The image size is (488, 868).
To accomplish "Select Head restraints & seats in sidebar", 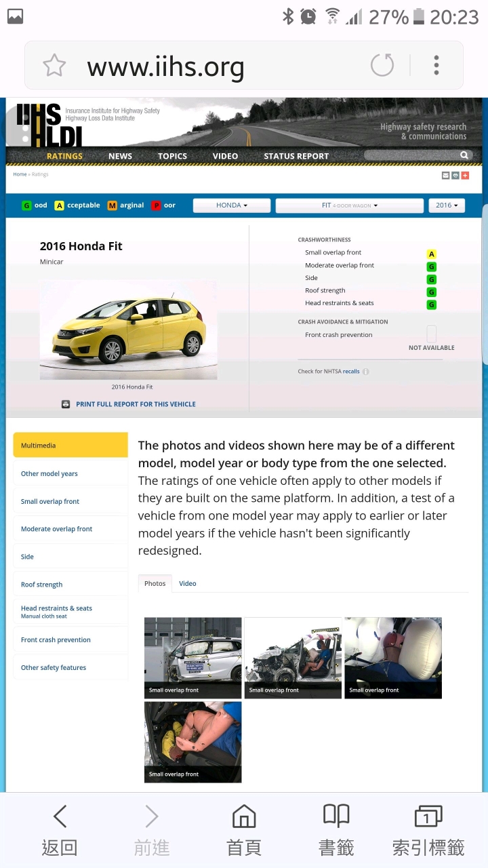I will 70,612.
